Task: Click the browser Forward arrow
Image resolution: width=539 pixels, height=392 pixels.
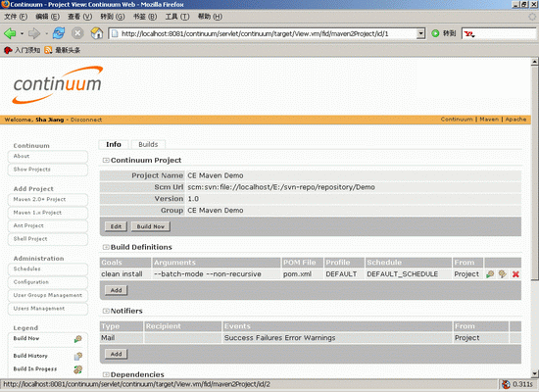Action: pos(34,33)
